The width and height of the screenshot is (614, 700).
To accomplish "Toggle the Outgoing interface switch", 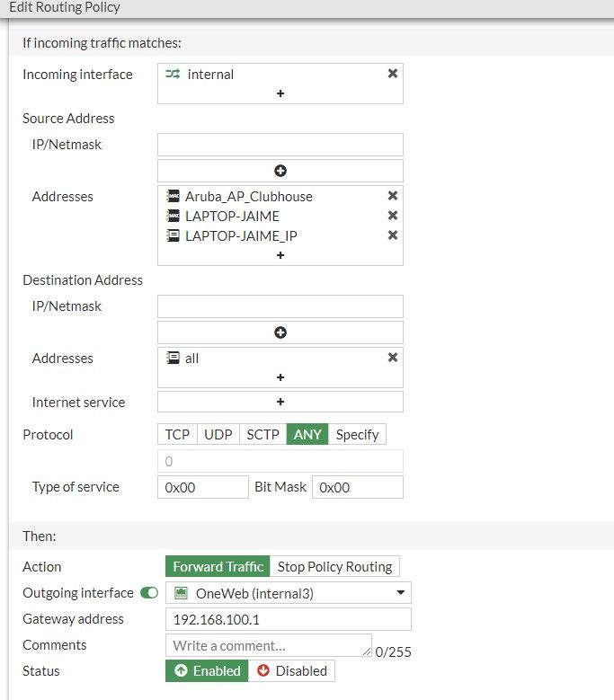I will 149,593.
